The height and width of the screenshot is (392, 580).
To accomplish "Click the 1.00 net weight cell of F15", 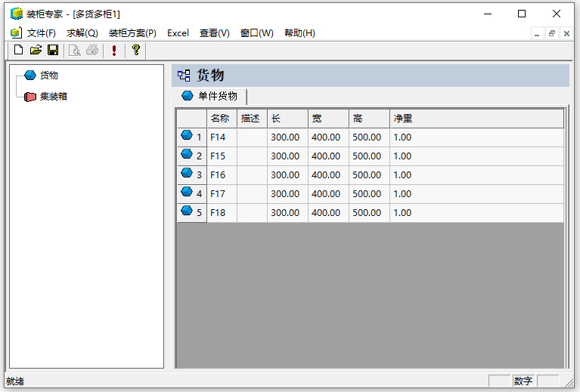I will point(477,156).
